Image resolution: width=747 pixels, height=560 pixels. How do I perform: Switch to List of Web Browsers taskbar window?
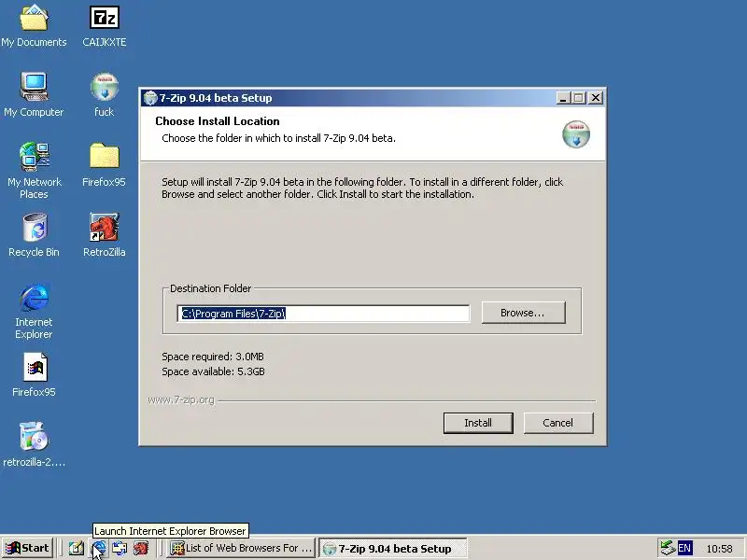[241, 548]
